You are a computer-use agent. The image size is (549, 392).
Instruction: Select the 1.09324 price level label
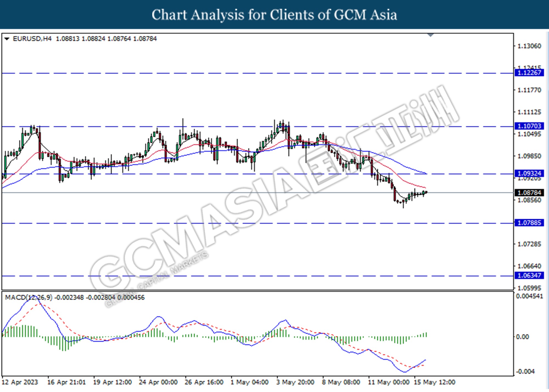click(x=529, y=173)
